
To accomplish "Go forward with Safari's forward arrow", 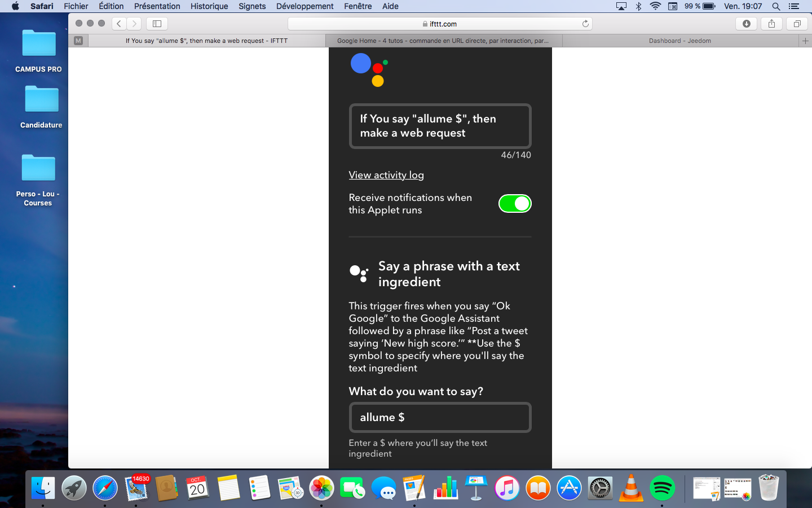I will pyautogui.click(x=134, y=24).
